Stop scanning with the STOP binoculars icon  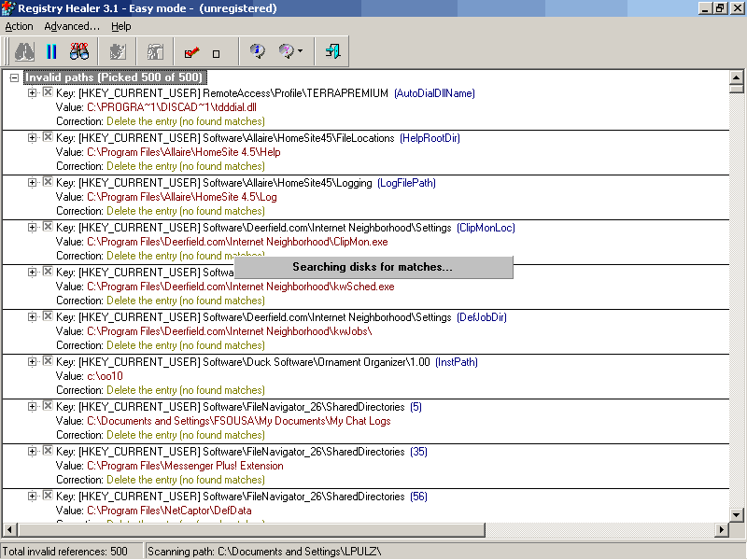[79, 51]
